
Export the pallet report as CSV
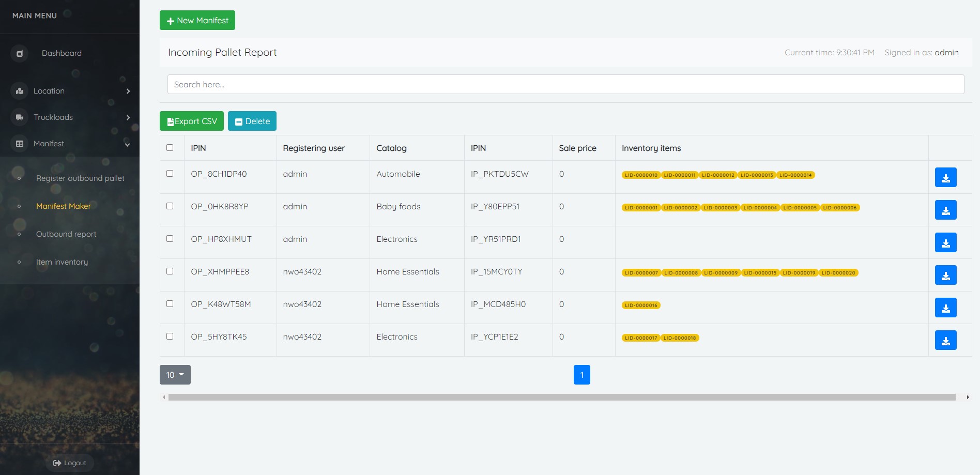[x=191, y=121]
